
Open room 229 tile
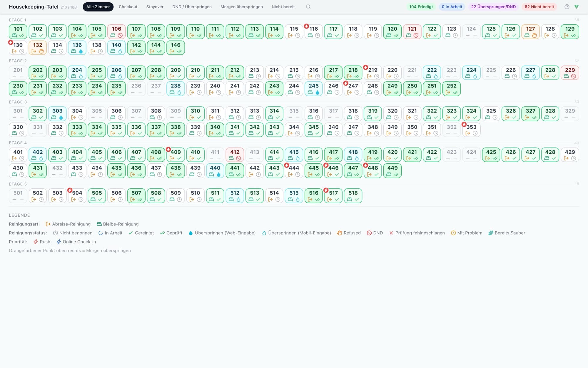(570, 73)
